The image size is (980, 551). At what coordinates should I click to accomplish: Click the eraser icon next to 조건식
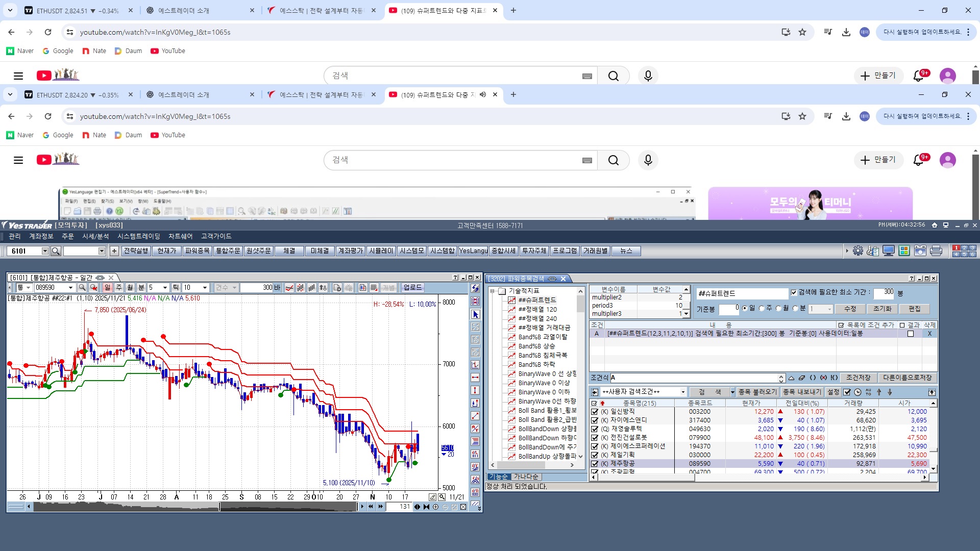pos(801,378)
